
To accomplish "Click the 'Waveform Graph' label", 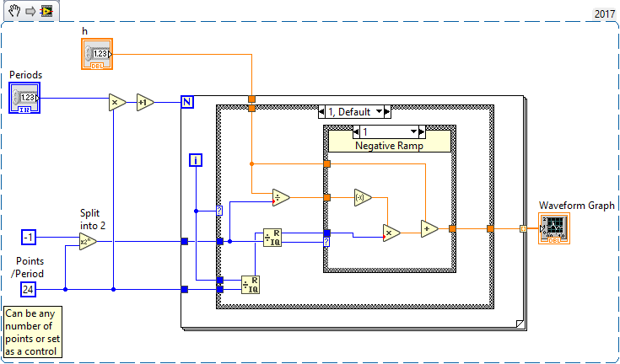I will tap(577, 206).
